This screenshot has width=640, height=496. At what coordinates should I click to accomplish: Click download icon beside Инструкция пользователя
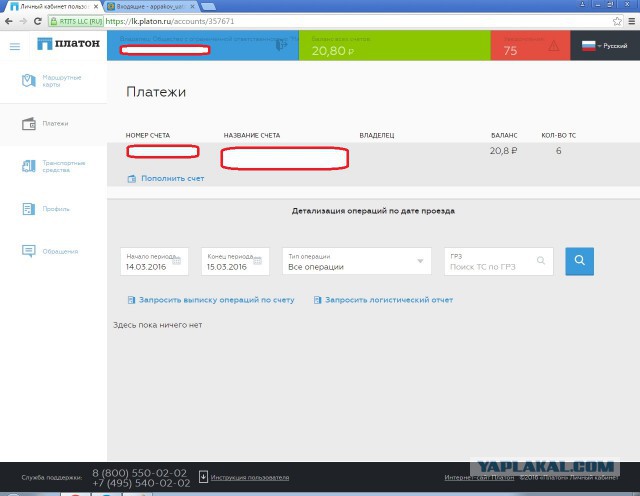[203, 476]
